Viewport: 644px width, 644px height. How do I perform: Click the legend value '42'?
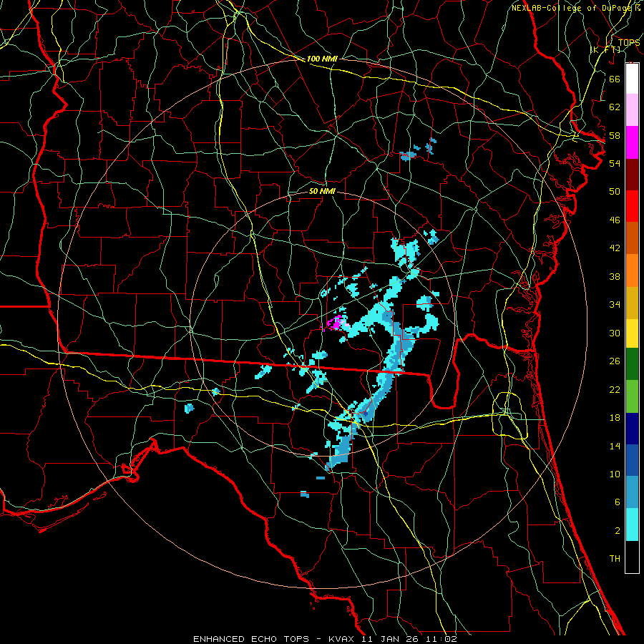615,248
